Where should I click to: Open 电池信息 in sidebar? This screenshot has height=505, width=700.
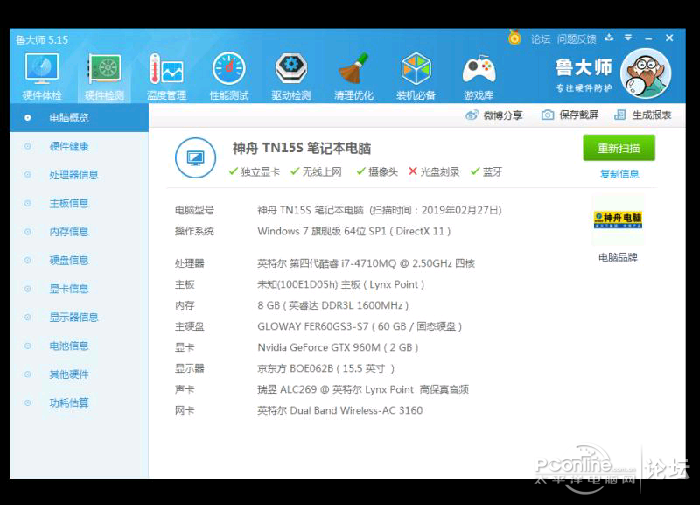click(x=69, y=346)
